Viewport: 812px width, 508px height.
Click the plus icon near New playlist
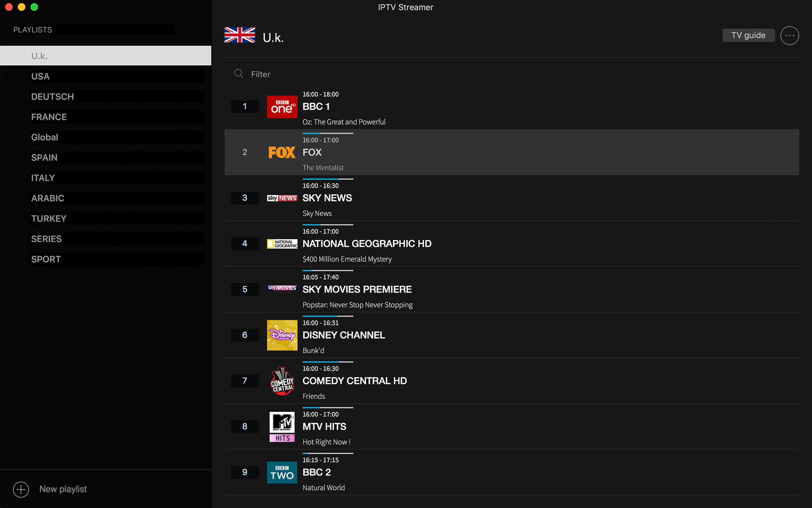tap(20, 489)
